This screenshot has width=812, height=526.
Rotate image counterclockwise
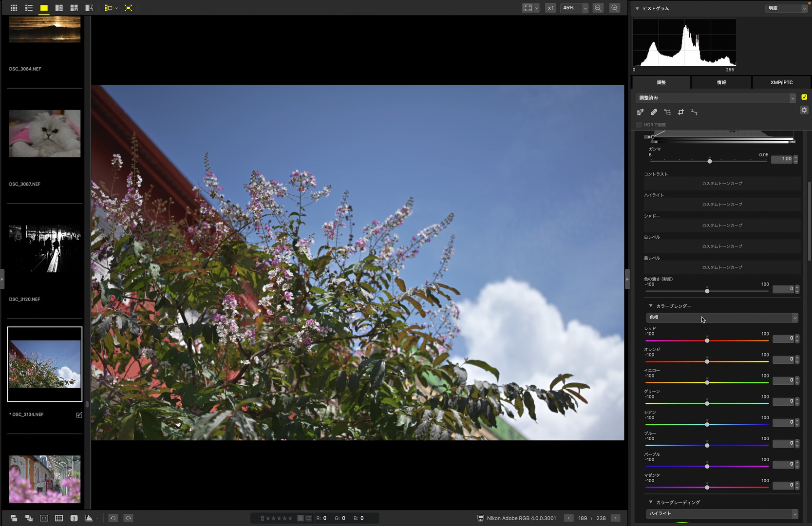[113, 518]
